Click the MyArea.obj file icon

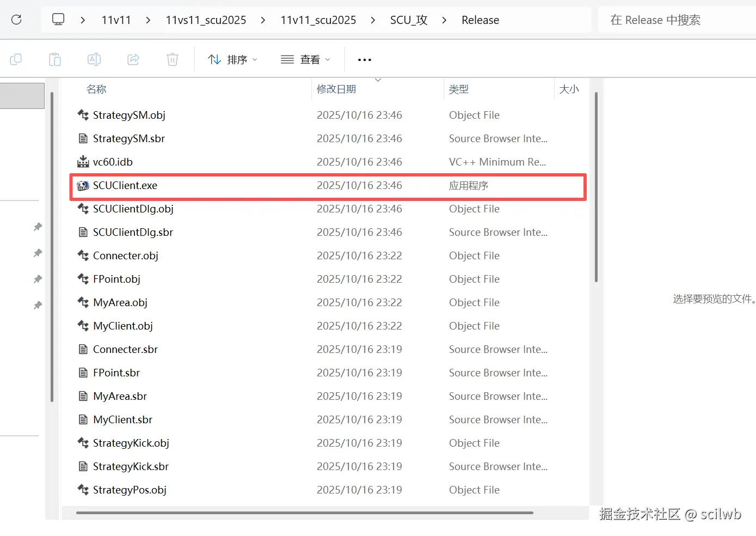[x=83, y=302]
